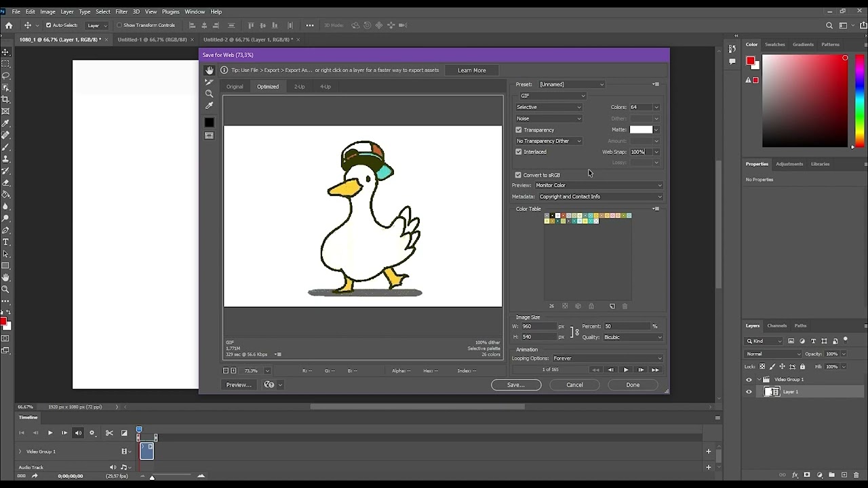The image size is (868, 488).
Task: Toggle the Transparency checkbox
Action: tap(519, 130)
